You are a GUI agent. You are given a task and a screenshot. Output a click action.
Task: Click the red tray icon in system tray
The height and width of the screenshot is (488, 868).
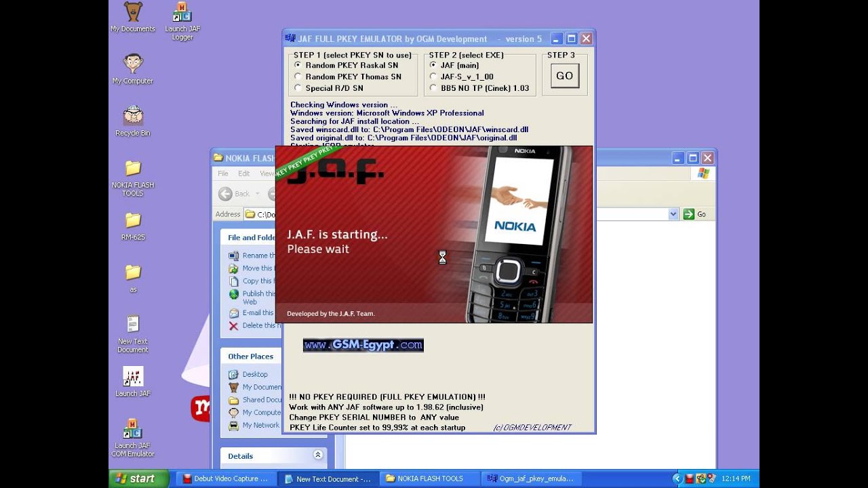pyautogui.click(x=690, y=479)
